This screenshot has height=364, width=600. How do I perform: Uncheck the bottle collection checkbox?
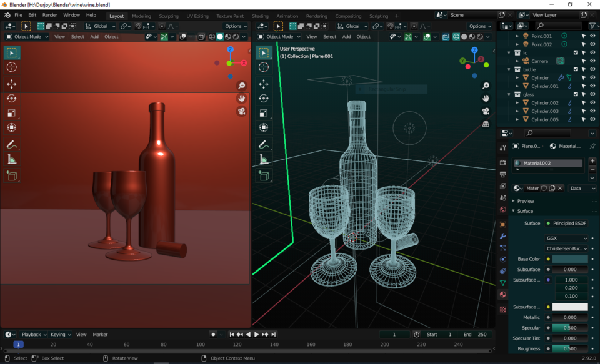[576, 69]
